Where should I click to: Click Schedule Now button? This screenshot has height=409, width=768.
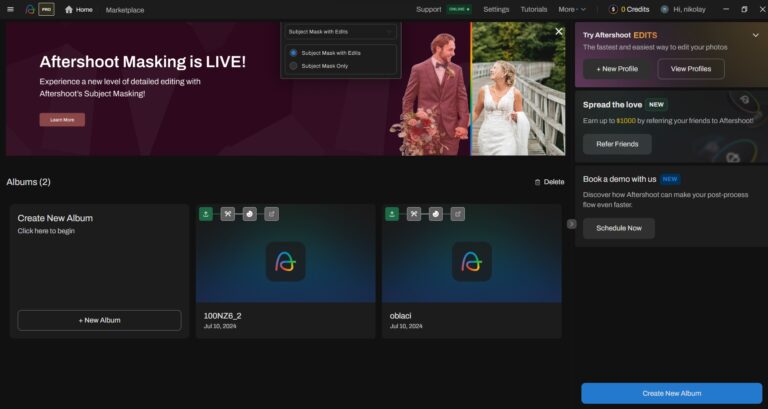point(619,228)
